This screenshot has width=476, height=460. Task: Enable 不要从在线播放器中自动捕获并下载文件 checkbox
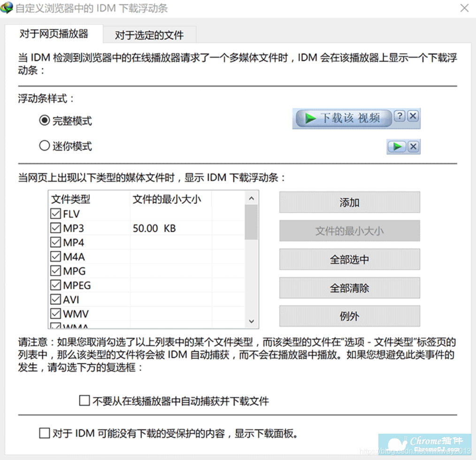[x=84, y=400]
